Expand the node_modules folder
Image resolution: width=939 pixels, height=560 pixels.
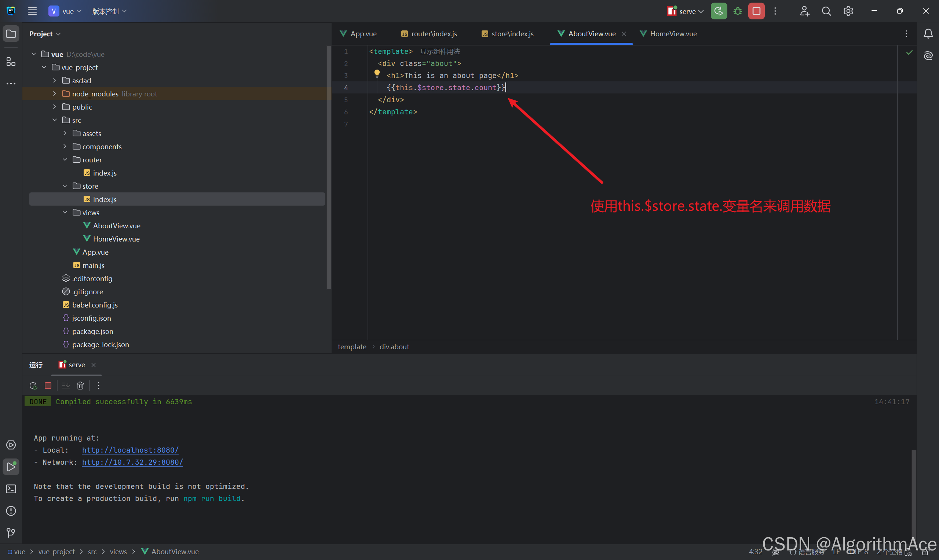point(54,93)
